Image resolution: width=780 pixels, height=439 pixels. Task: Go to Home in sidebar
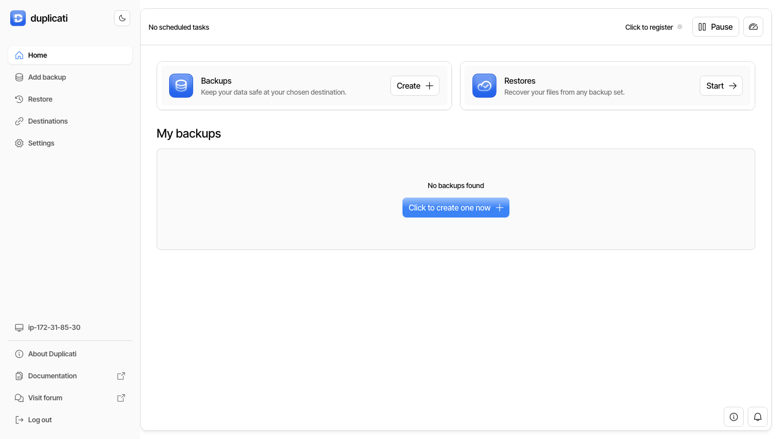pyautogui.click(x=70, y=55)
